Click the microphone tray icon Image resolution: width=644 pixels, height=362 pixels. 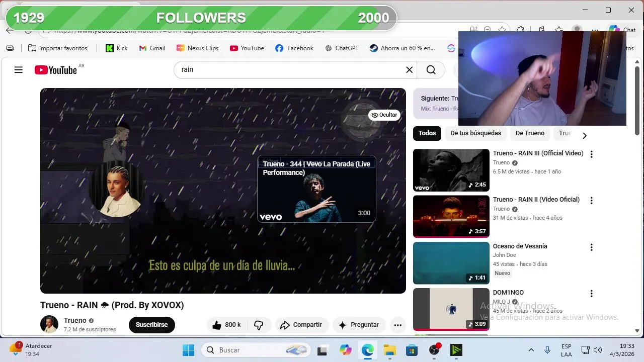click(547, 350)
